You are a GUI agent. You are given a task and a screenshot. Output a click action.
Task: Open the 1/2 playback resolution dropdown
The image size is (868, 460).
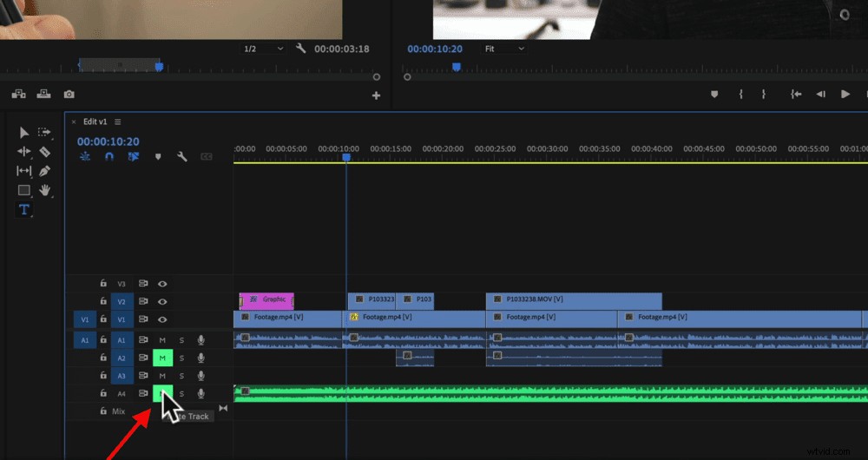[x=264, y=49]
